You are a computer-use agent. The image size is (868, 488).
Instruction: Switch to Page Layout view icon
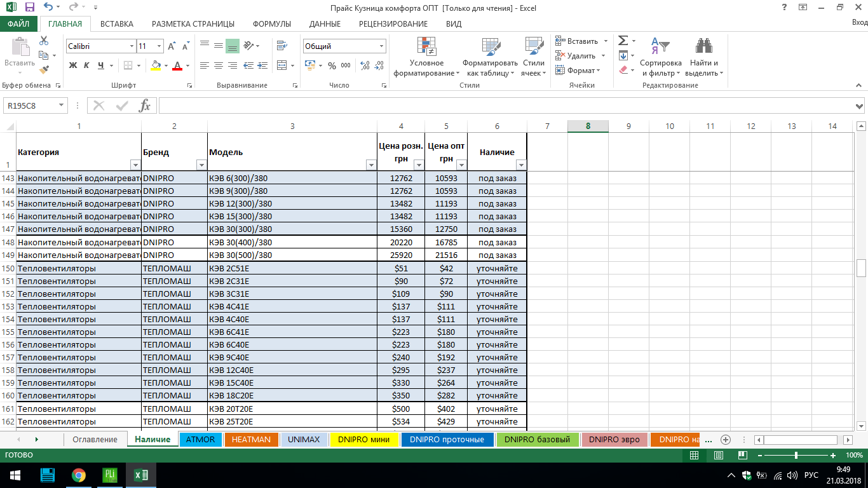pos(718,456)
